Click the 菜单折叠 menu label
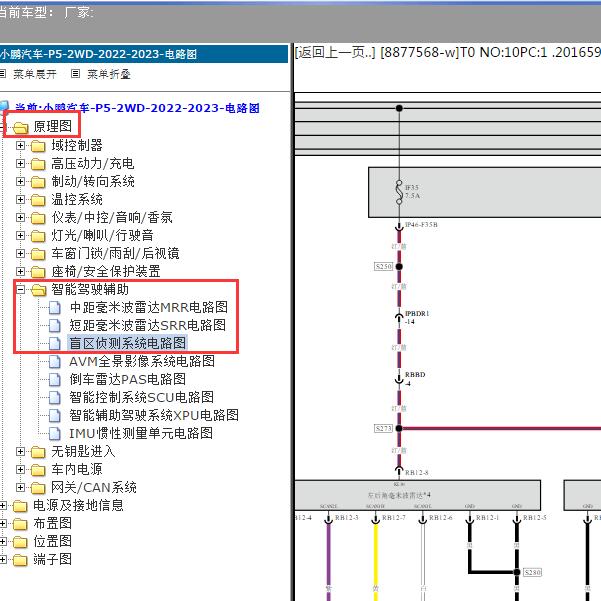The image size is (601, 601). pyautogui.click(x=109, y=74)
